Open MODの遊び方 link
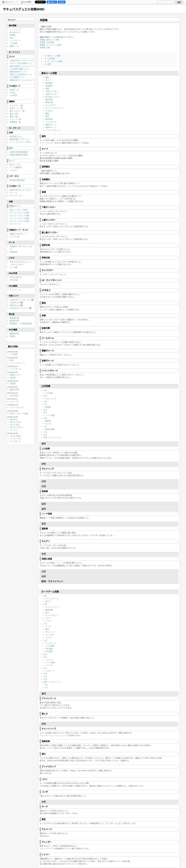The width and height of the screenshot is (186, 868). pos(15,277)
